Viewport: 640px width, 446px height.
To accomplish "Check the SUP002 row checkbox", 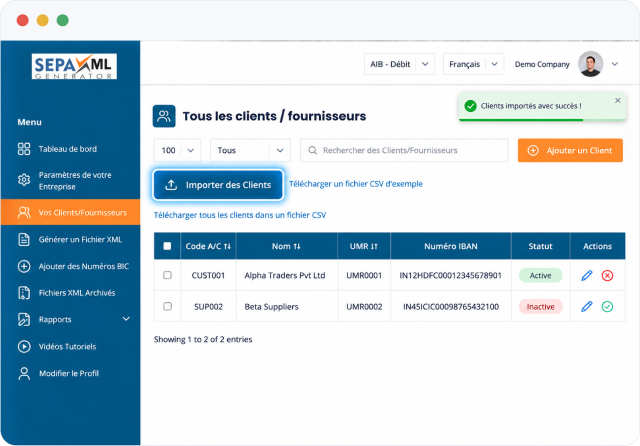I will (167, 306).
